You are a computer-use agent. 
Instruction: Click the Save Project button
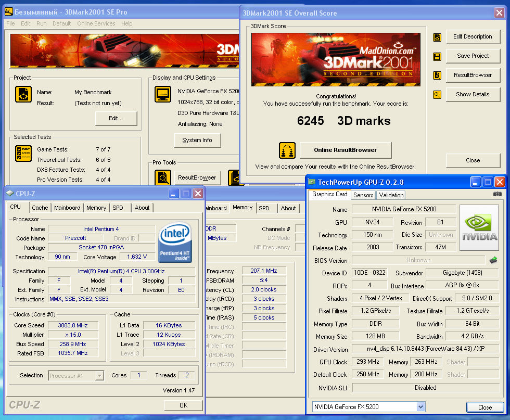click(473, 56)
